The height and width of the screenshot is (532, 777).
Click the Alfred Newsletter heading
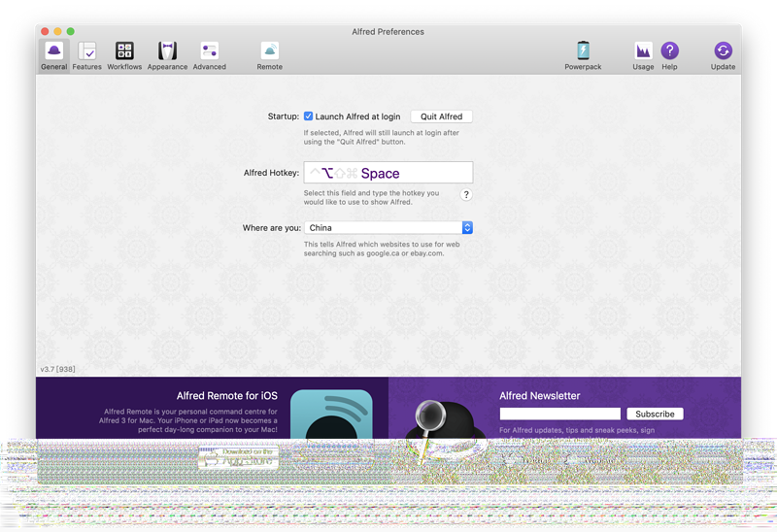point(539,395)
